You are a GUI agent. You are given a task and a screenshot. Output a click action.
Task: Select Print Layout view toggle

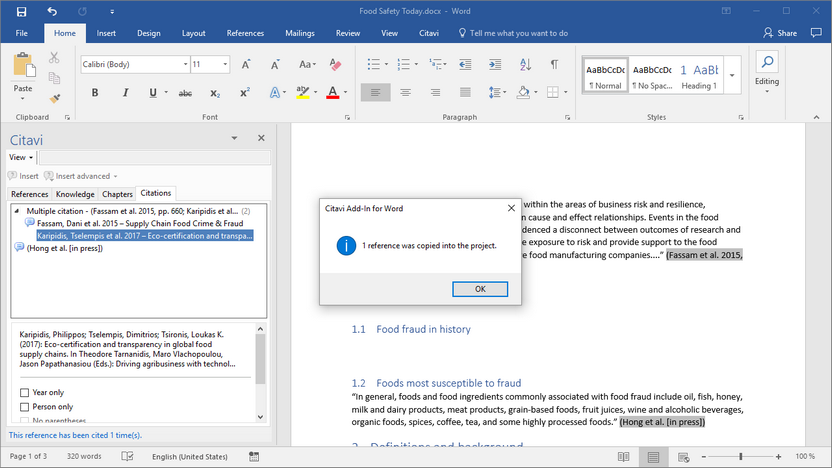pyautogui.click(x=653, y=457)
